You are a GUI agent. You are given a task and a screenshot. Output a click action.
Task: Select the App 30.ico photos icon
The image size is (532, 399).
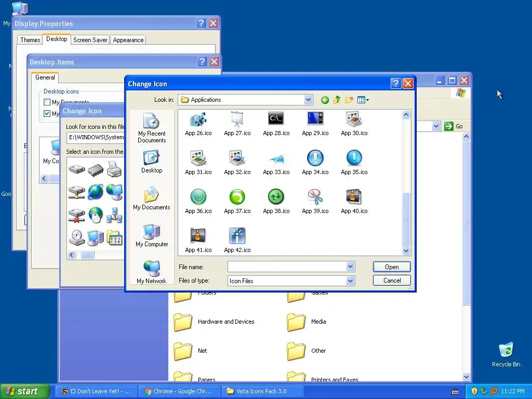pyautogui.click(x=354, y=124)
